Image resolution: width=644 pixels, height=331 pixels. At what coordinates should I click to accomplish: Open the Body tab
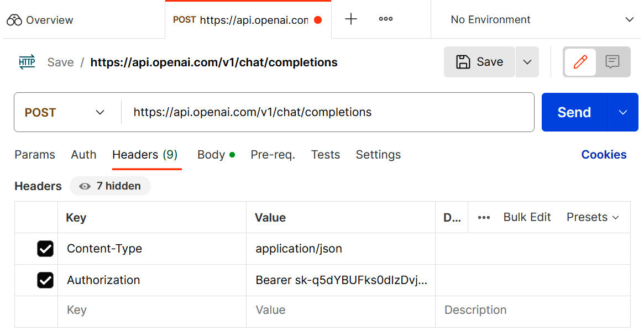click(216, 155)
